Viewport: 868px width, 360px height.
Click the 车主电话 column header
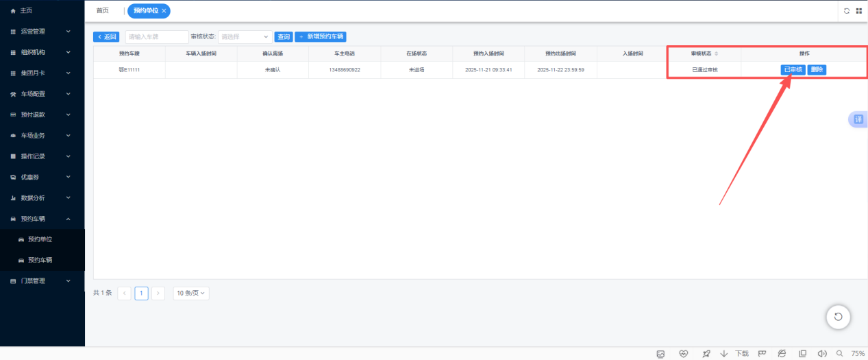345,53
